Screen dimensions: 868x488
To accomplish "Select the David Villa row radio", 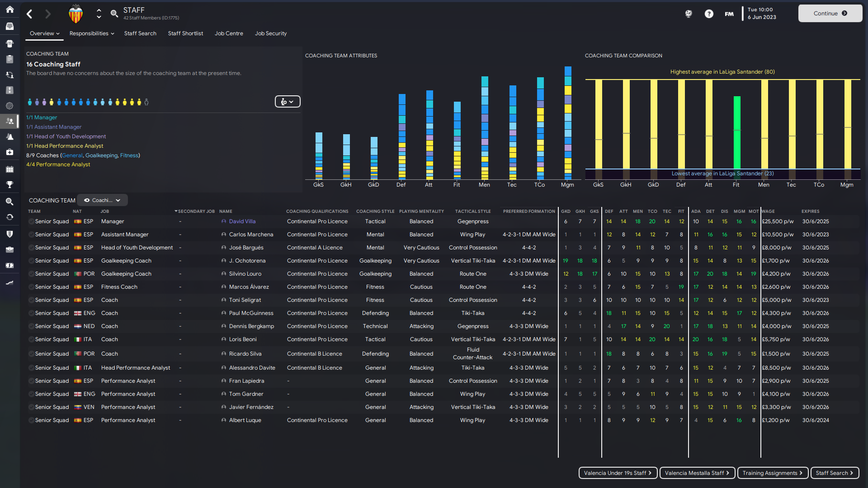I will [x=31, y=221].
